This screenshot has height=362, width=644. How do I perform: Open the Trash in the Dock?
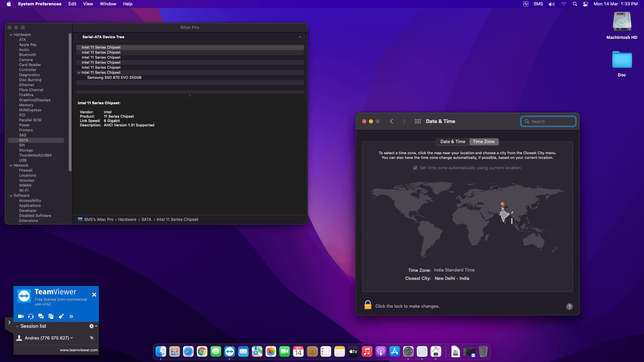tap(483, 351)
